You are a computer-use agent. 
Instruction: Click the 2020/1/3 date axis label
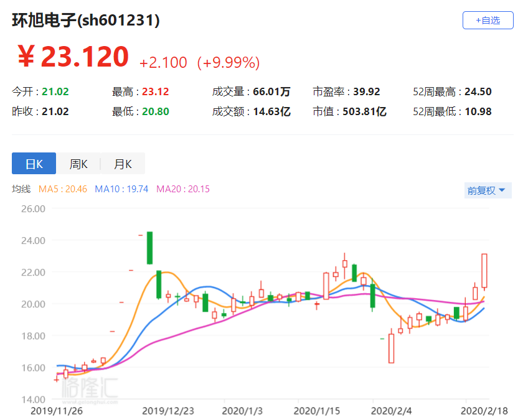(x=242, y=411)
